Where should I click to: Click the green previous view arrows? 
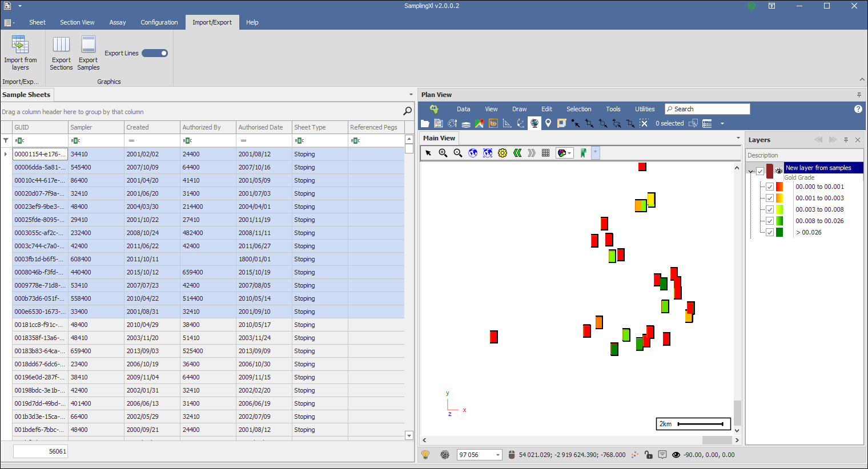[517, 153]
